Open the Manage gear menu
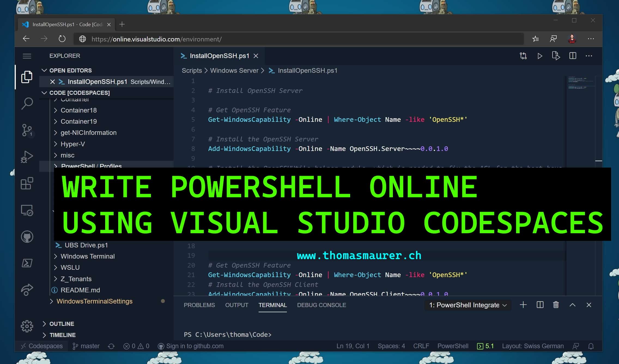This screenshot has width=619, height=364. [27, 326]
